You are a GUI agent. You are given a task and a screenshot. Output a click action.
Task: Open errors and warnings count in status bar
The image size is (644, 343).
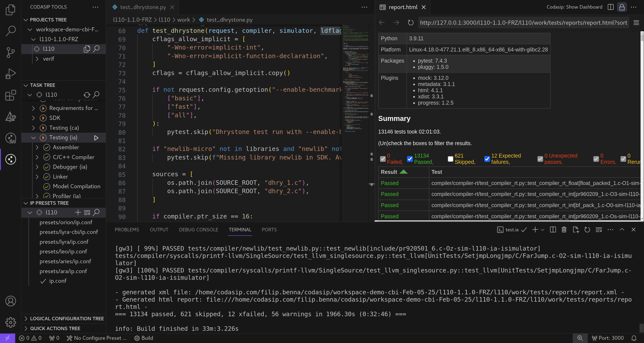pyautogui.click(x=30, y=338)
